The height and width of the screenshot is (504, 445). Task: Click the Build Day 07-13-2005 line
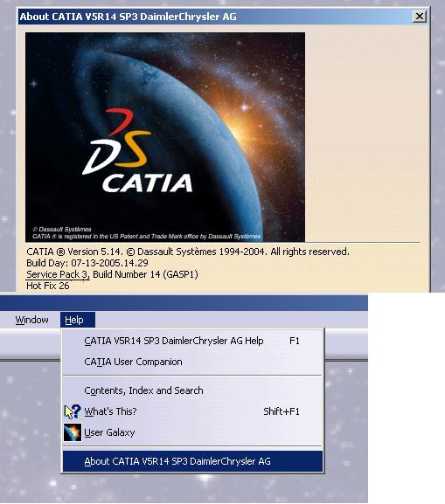[x=87, y=263]
